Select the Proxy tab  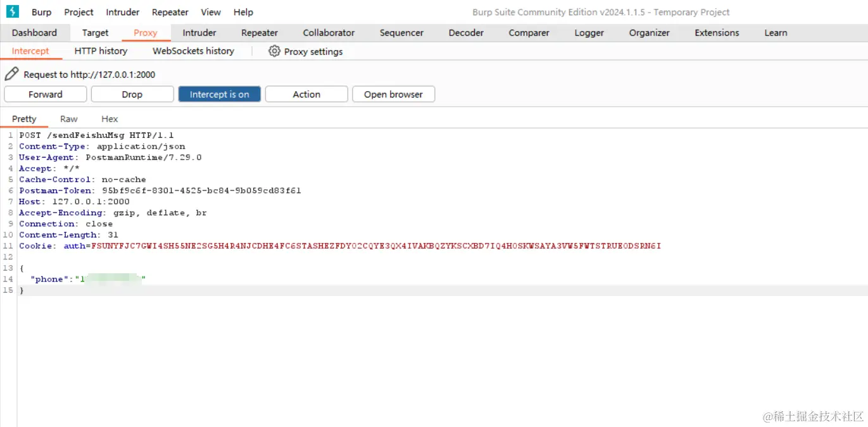point(146,33)
